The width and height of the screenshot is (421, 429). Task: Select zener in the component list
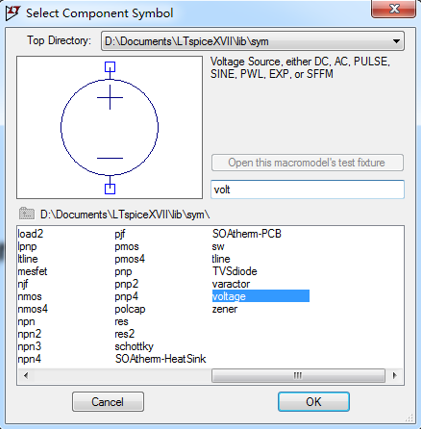pos(225,309)
